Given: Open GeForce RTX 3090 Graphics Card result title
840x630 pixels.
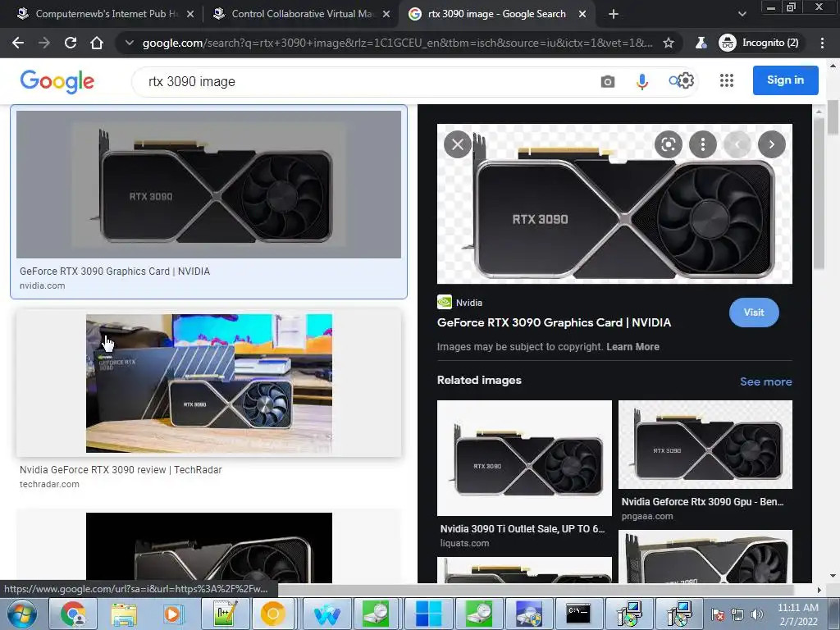Looking at the screenshot, I should click(x=115, y=271).
